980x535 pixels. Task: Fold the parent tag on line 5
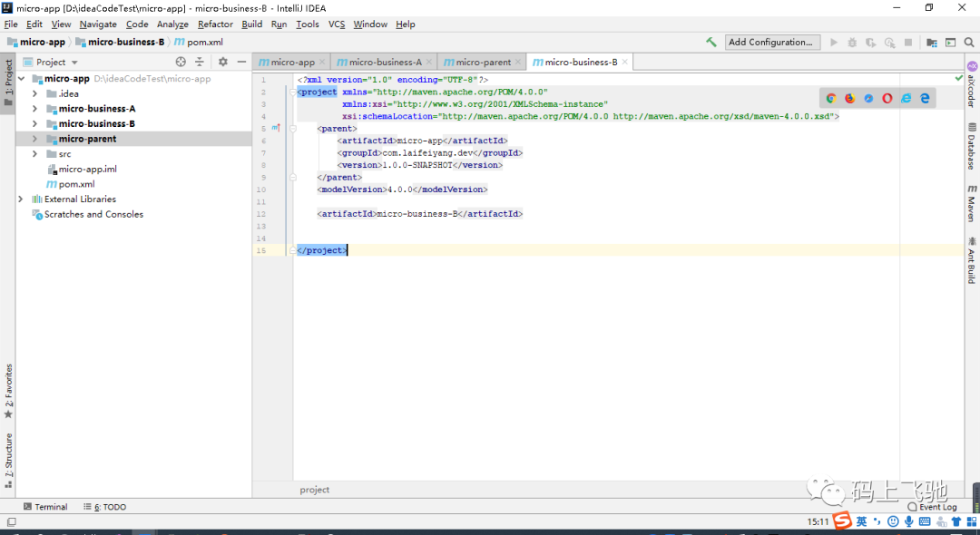point(292,129)
